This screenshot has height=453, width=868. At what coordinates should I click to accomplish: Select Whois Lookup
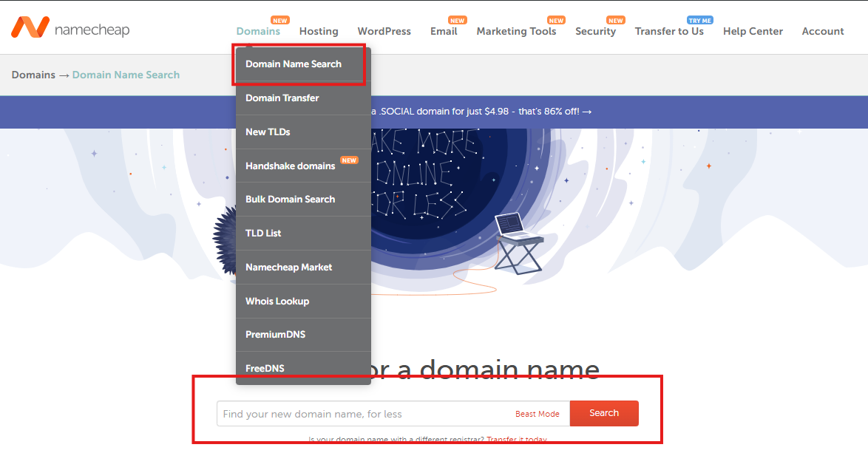[x=303, y=301]
